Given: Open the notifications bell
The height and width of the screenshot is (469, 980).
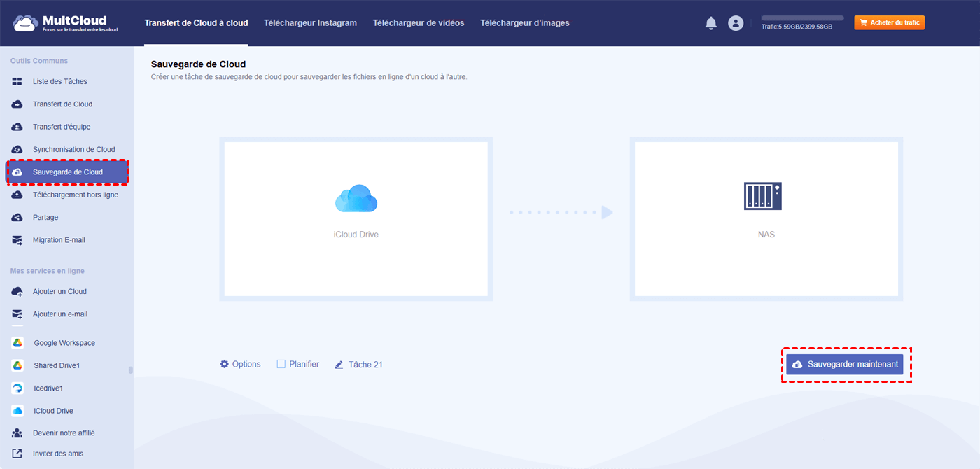Looking at the screenshot, I should tap(711, 23).
